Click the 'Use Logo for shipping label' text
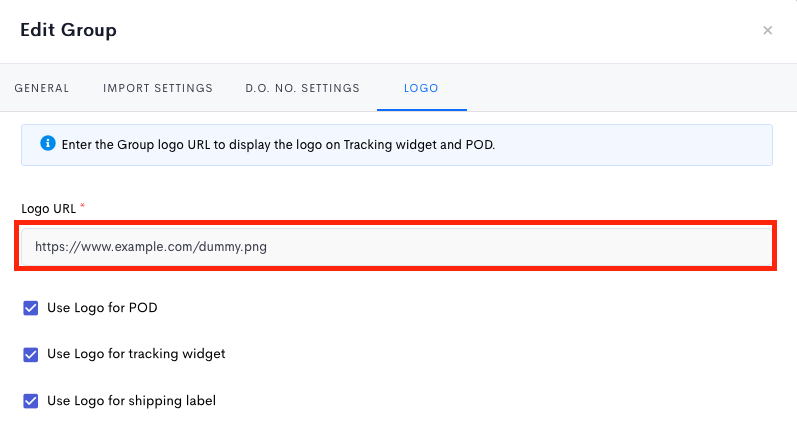 tap(132, 401)
